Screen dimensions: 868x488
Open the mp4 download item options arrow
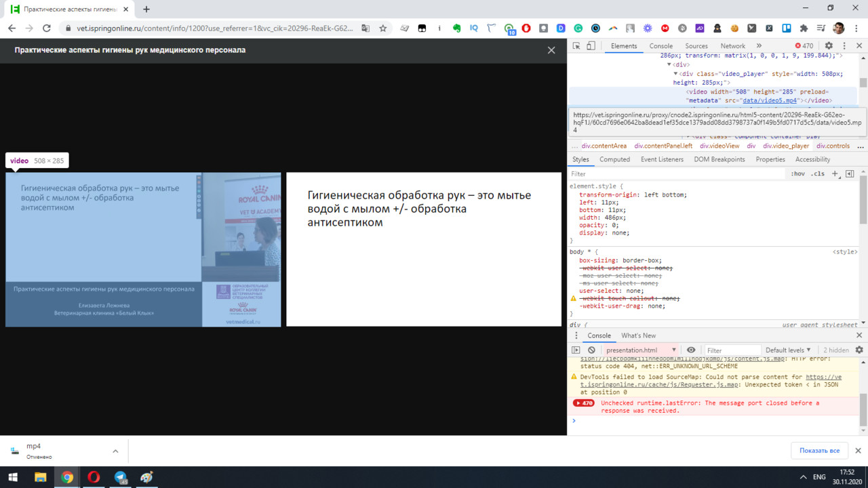(x=115, y=451)
